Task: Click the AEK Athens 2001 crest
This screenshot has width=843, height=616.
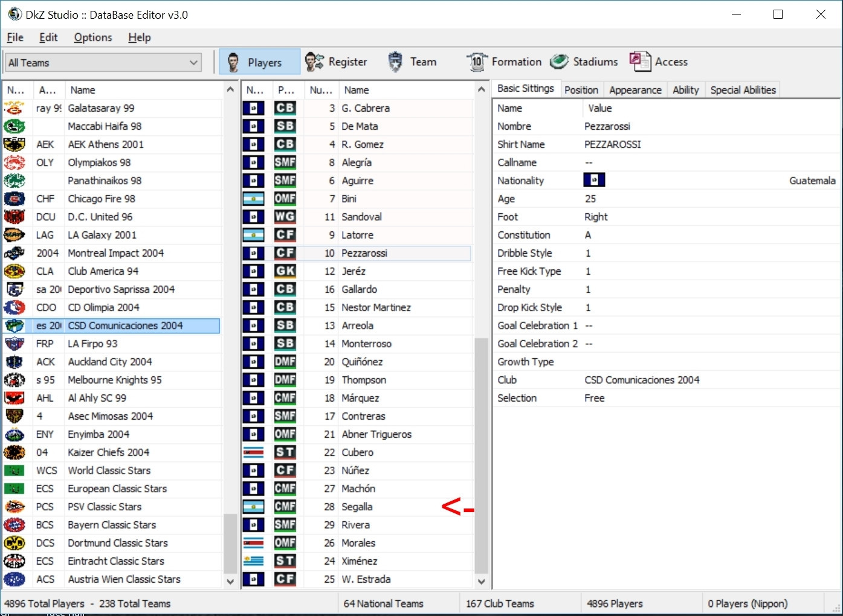Action: click(x=15, y=144)
